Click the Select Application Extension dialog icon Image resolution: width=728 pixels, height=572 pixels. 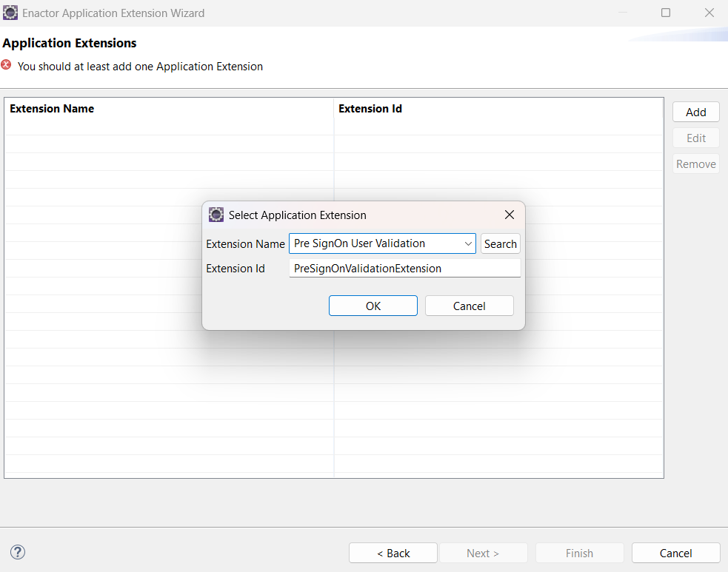[216, 215]
